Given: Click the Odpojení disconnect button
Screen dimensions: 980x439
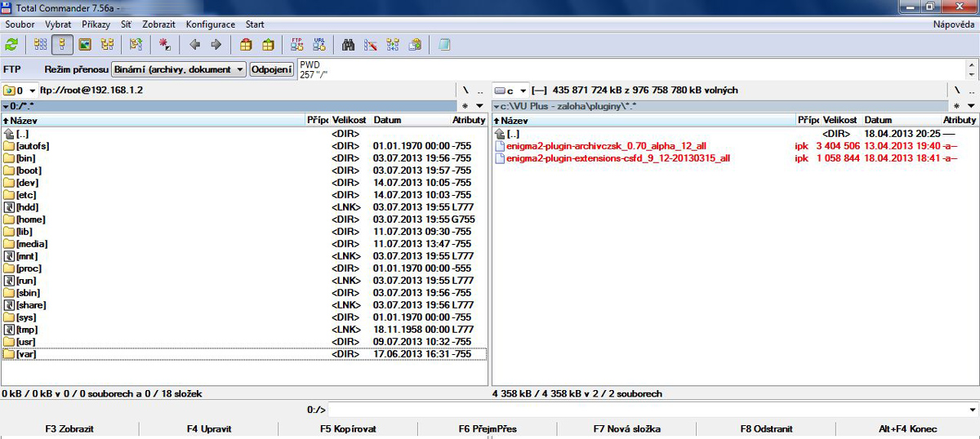Looking at the screenshot, I should [272, 69].
